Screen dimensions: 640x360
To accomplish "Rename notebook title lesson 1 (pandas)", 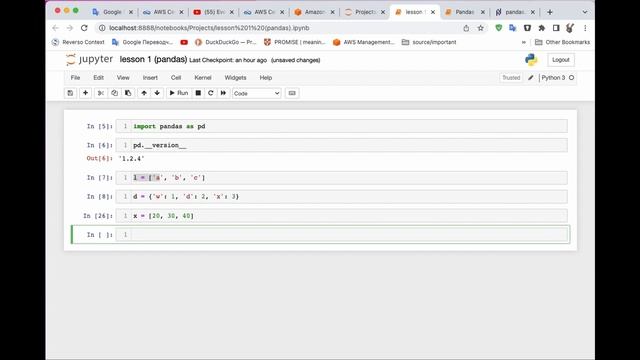I will (x=153, y=60).
